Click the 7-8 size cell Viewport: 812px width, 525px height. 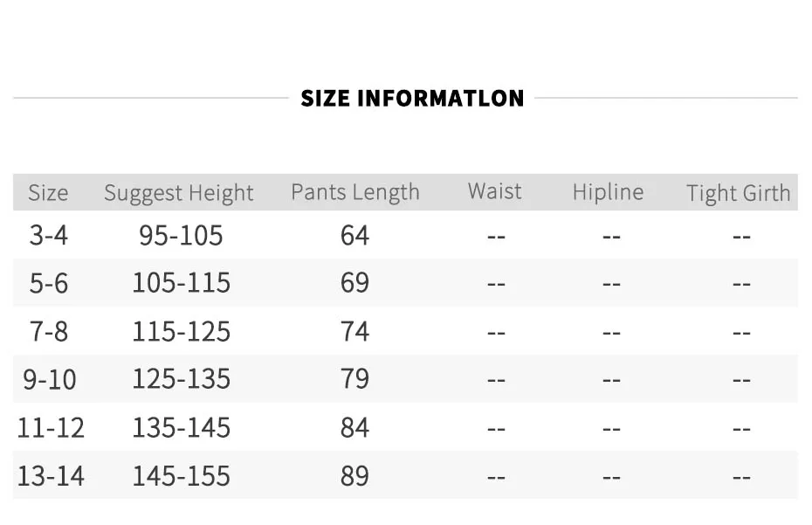49,332
